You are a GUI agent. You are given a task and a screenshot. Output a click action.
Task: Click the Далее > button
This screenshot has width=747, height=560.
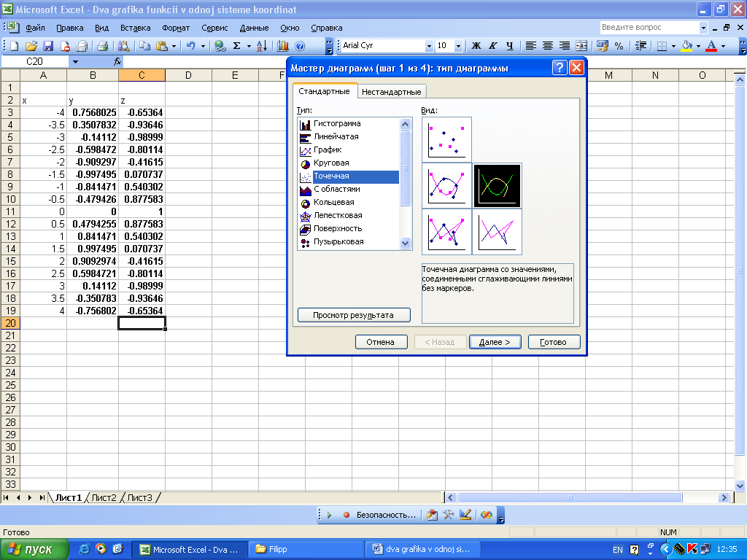coord(495,342)
